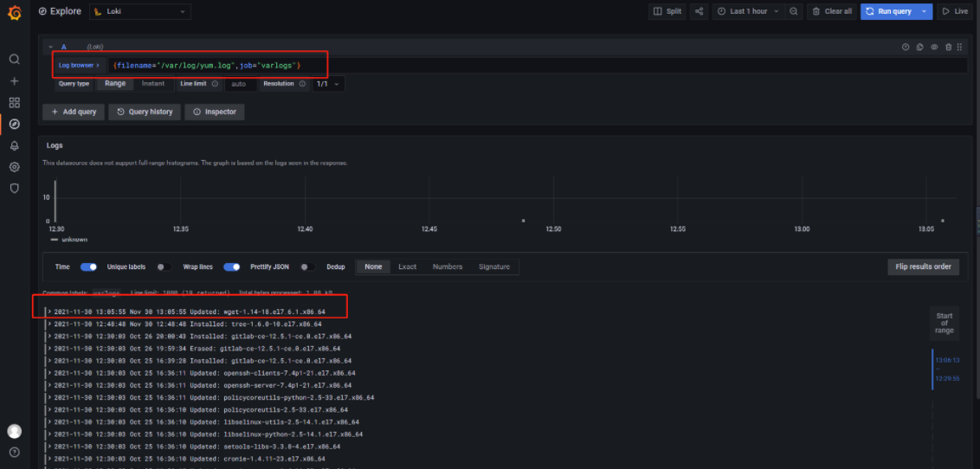The height and width of the screenshot is (469, 980).
Task: Click the Resolution info icon
Action: pyautogui.click(x=302, y=84)
